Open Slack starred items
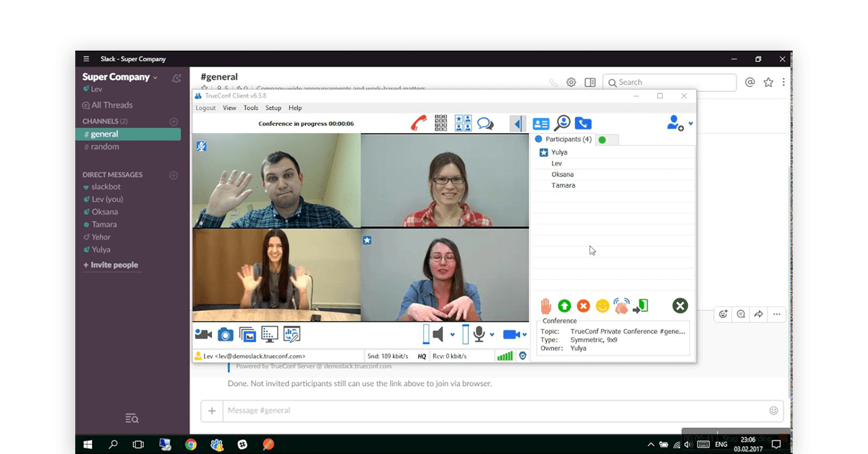 (768, 82)
